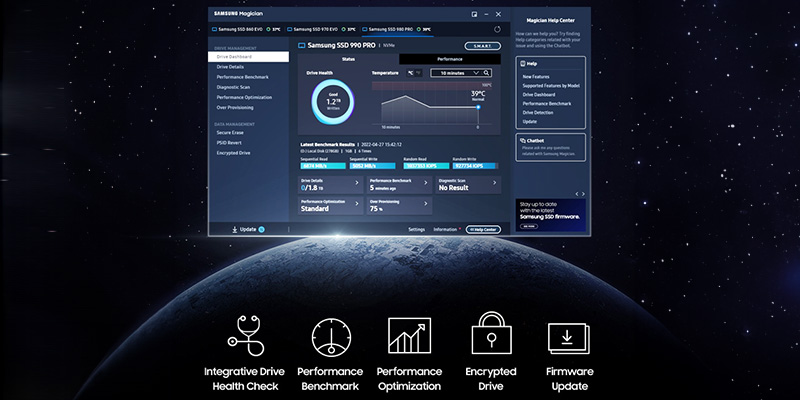This screenshot has width=800, height=400.
Task: Open New Features help topic
Action: click(536, 77)
